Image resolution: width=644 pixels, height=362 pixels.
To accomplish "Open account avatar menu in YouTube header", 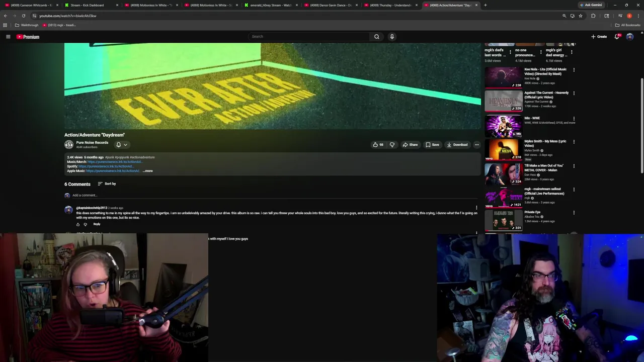I will click(x=630, y=37).
